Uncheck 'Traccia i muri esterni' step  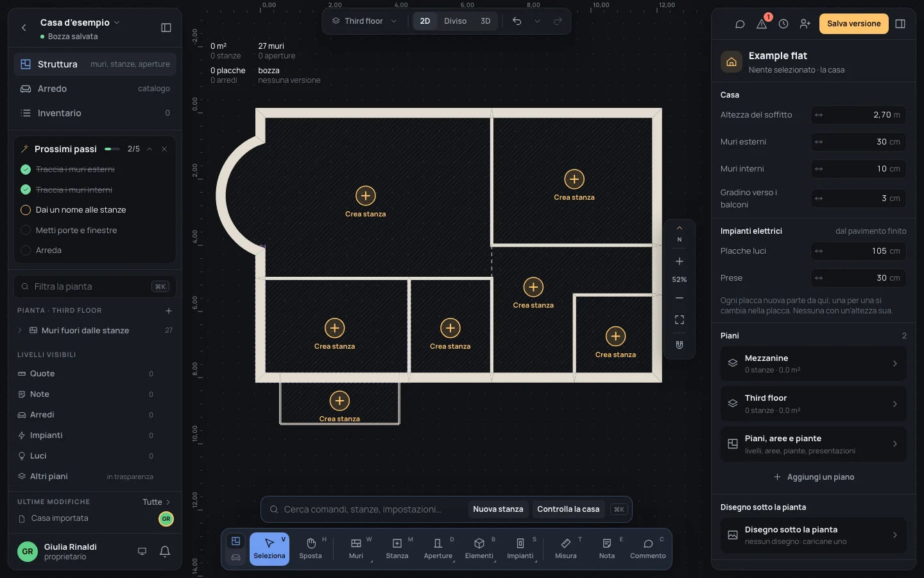coord(26,170)
